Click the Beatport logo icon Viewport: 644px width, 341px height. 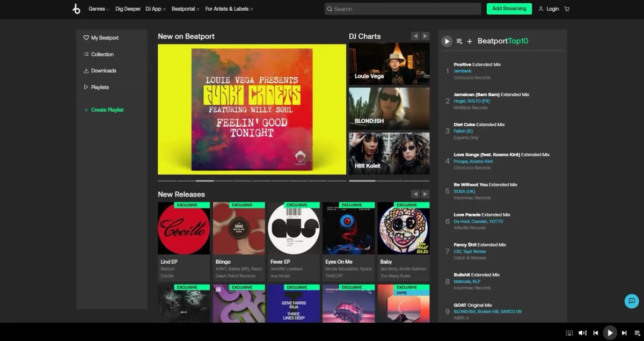pyautogui.click(x=76, y=9)
